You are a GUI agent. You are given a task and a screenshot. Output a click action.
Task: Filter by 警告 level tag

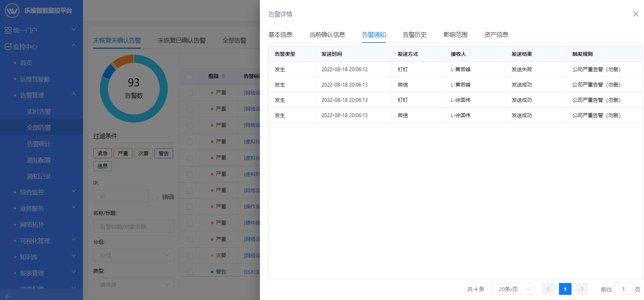coord(164,153)
